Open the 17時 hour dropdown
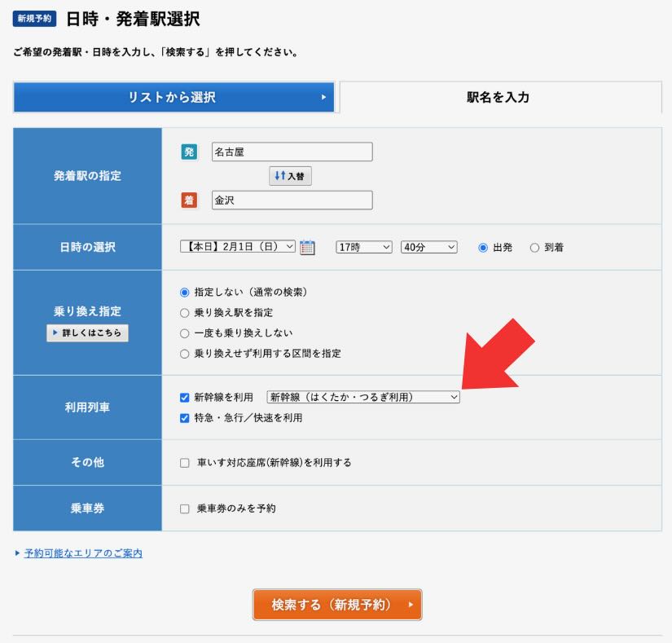 pyautogui.click(x=363, y=248)
